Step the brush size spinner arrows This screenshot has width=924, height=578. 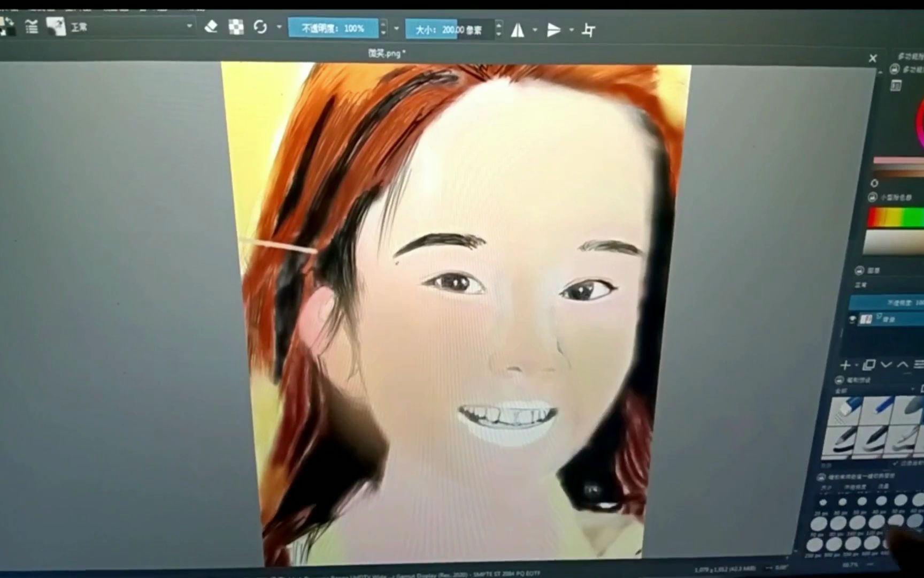coord(499,29)
